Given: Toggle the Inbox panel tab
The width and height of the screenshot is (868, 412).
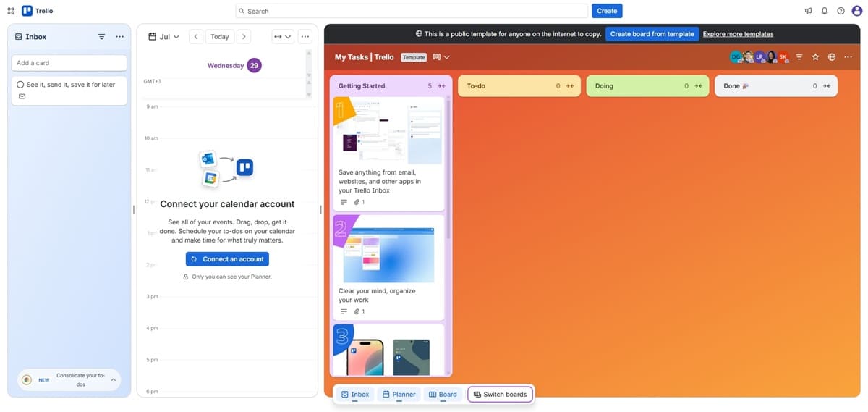Looking at the screenshot, I should click(355, 395).
